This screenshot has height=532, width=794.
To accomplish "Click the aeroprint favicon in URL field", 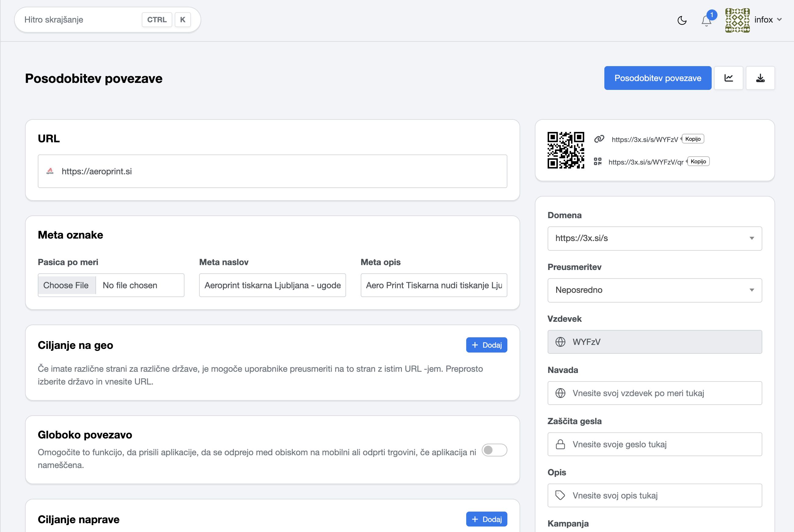I will 50,171.
